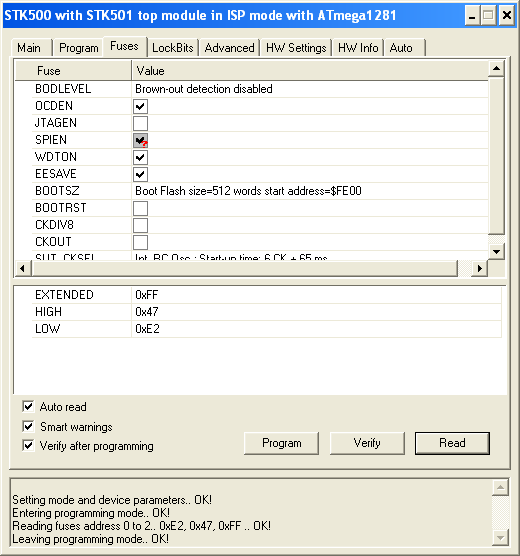Click the fuse list scroll up arrow
Viewport: 520px width, 556px height.
click(x=496, y=68)
